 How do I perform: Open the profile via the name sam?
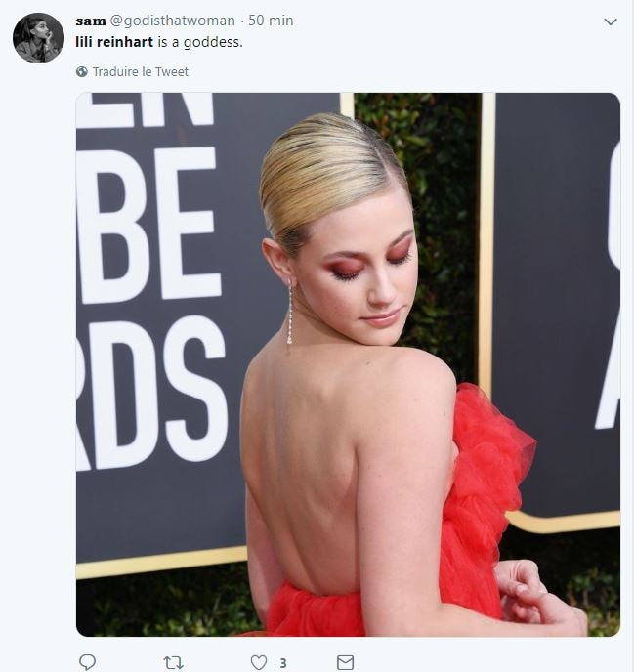tap(91, 21)
